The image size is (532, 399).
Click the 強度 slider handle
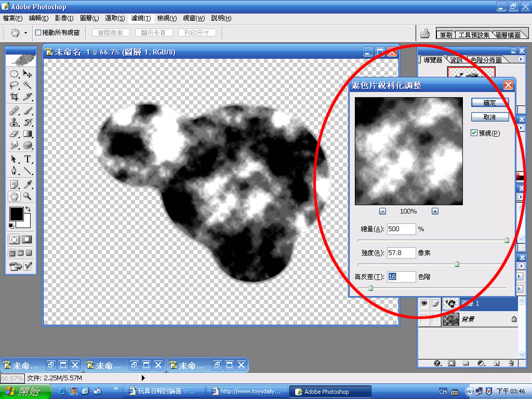tap(457, 264)
